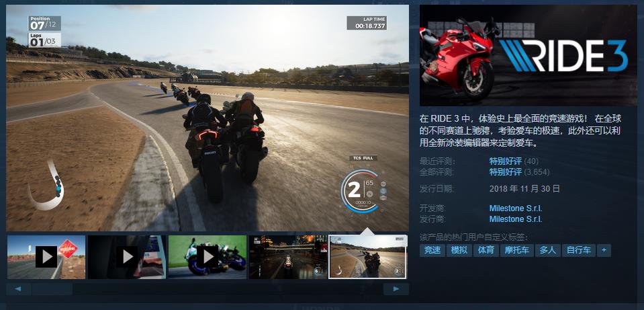This screenshot has width=644, height=310.
Task: Open recent reviews 特别好评 (40) link
Action: (514, 161)
